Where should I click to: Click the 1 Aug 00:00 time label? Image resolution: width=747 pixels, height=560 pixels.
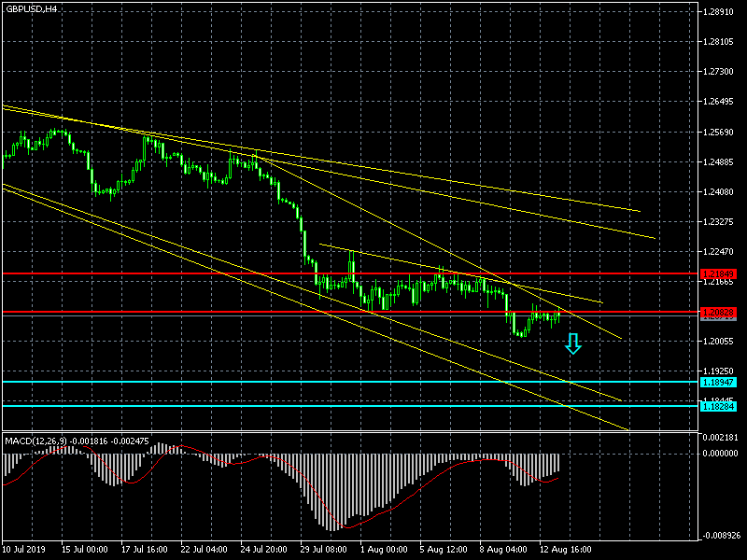tap(384, 549)
